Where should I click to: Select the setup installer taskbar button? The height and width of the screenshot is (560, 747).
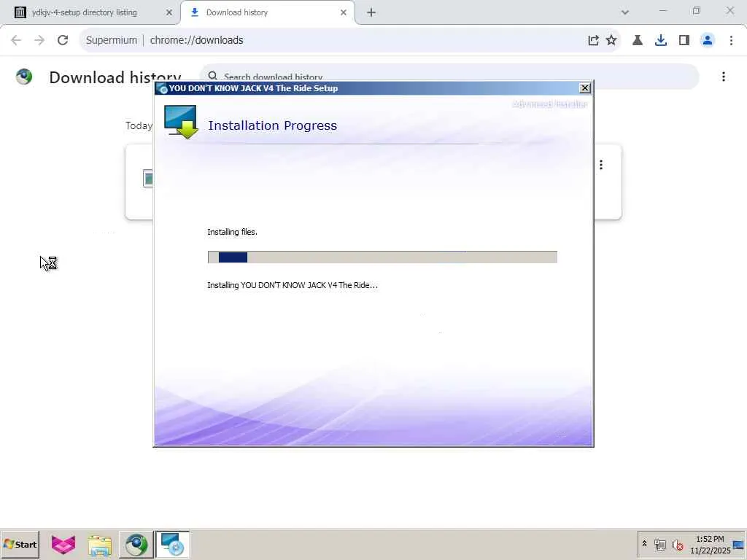(172, 545)
